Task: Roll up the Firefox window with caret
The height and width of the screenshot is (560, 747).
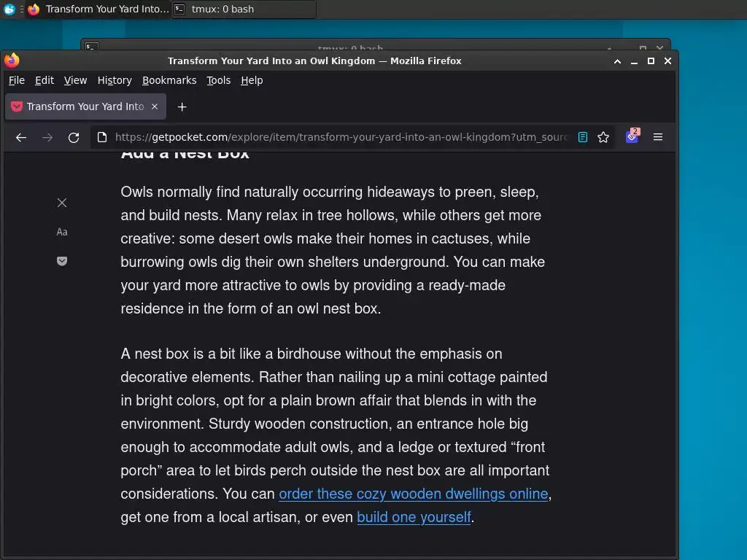Action: click(x=617, y=61)
